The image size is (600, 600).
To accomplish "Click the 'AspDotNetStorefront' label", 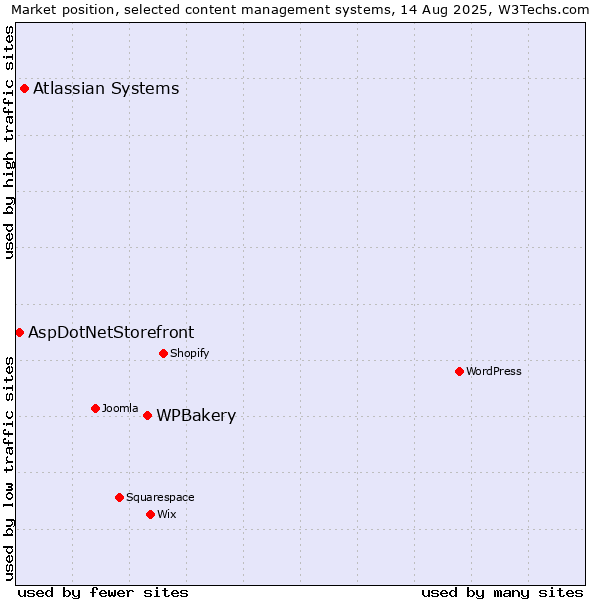I will (111, 332).
